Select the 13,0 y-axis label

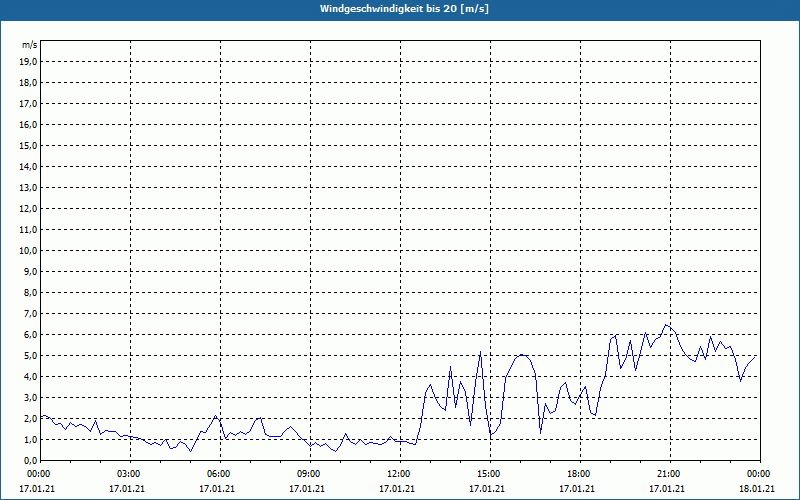pyautogui.click(x=28, y=188)
